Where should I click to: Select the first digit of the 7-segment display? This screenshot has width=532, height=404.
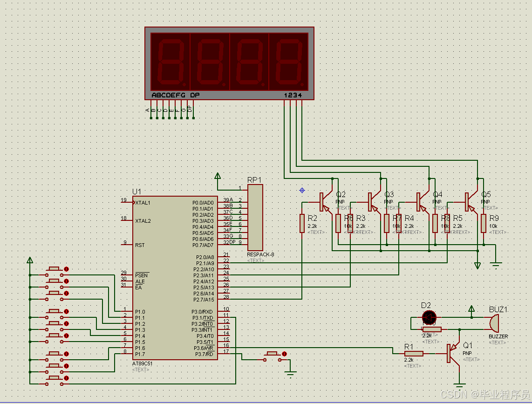tap(171, 62)
